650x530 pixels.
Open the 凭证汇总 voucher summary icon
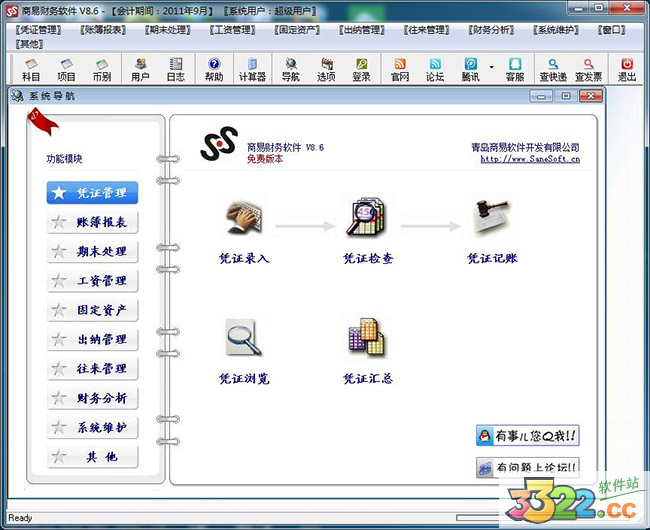367,337
